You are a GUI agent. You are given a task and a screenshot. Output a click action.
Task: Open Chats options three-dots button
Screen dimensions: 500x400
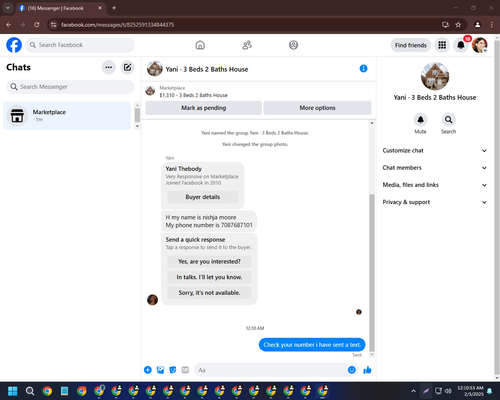click(x=108, y=67)
